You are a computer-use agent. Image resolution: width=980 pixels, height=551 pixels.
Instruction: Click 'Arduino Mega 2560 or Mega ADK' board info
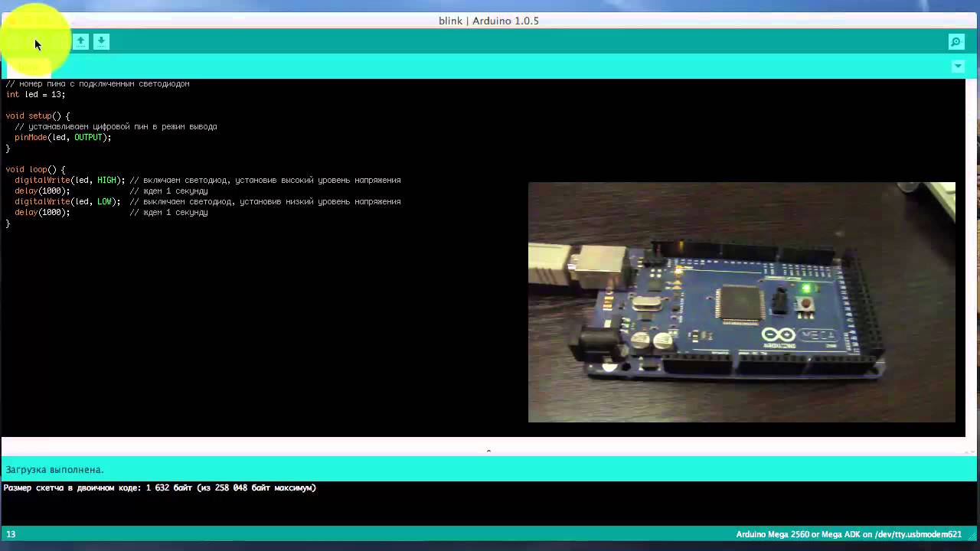point(797,534)
